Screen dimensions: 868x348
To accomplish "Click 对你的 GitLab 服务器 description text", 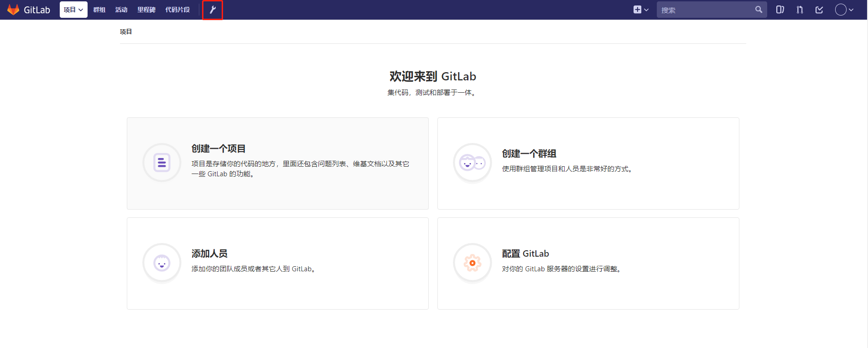I will [x=562, y=269].
